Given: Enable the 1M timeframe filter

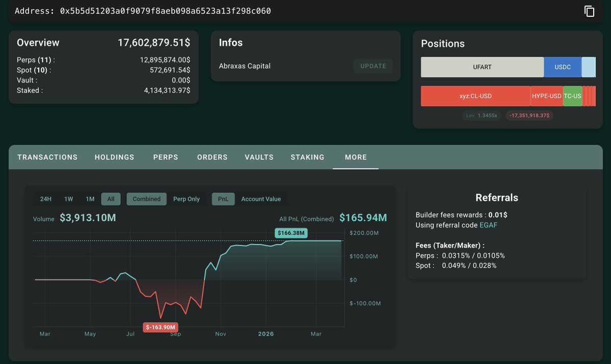Looking at the screenshot, I should pyautogui.click(x=90, y=199).
